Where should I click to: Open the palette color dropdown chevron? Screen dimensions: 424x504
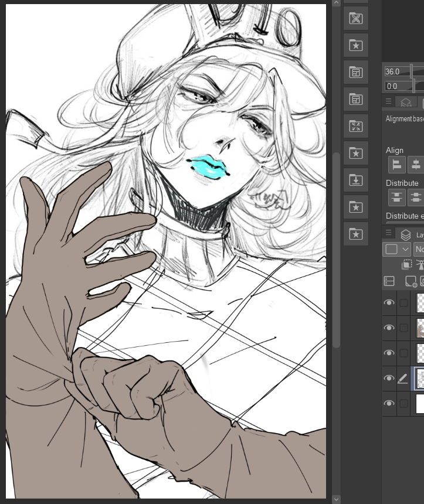[x=405, y=249]
